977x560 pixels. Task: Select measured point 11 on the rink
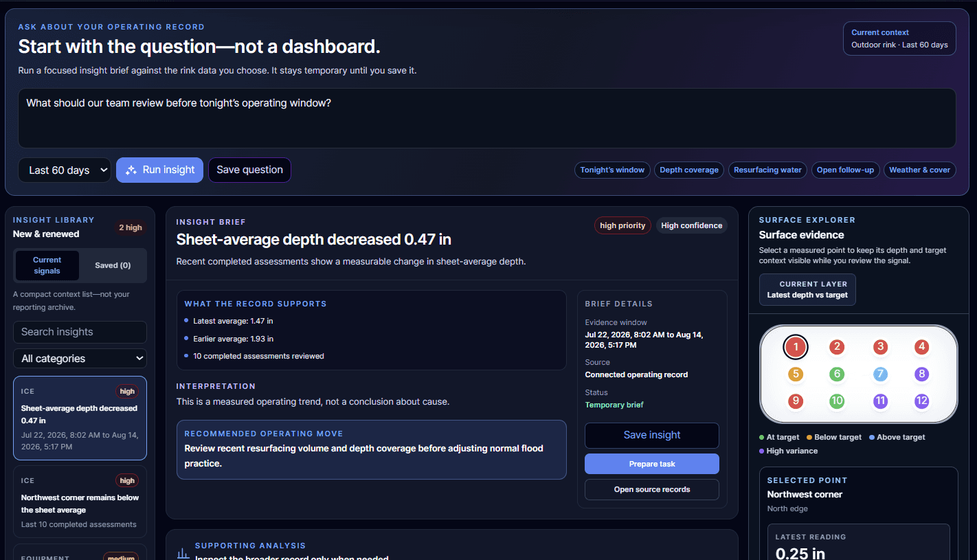(881, 401)
